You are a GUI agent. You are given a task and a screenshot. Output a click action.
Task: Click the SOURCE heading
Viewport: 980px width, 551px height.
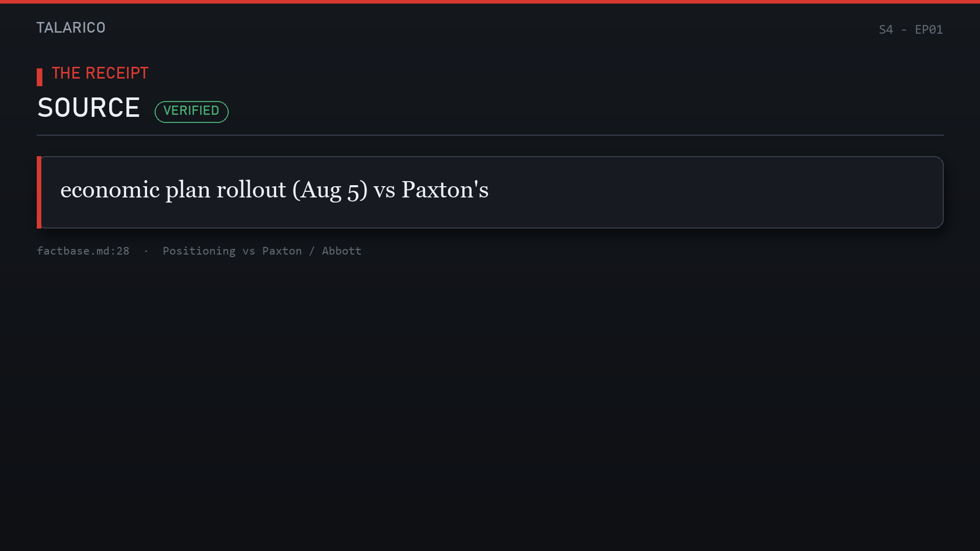tap(89, 108)
